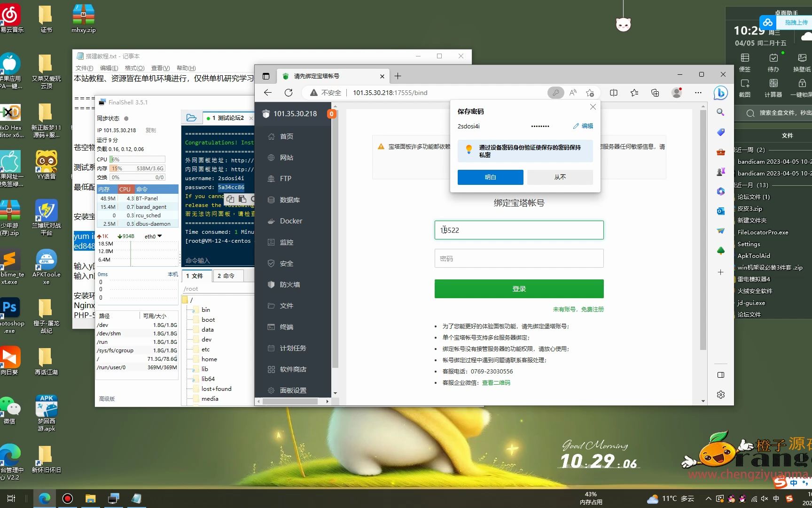
Task: Open the read aloud icon in address bar
Action: (x=573, y=93)
